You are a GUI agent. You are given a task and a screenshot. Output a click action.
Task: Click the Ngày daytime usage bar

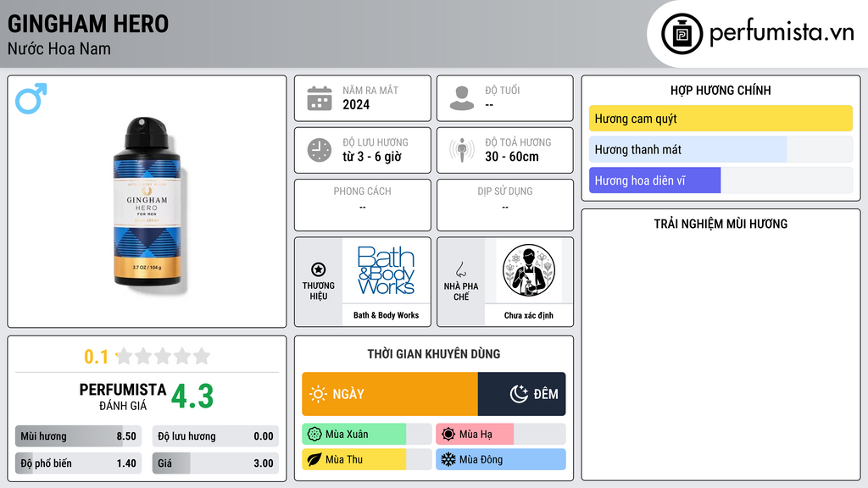pyautogui.click(x=390, y=394)
